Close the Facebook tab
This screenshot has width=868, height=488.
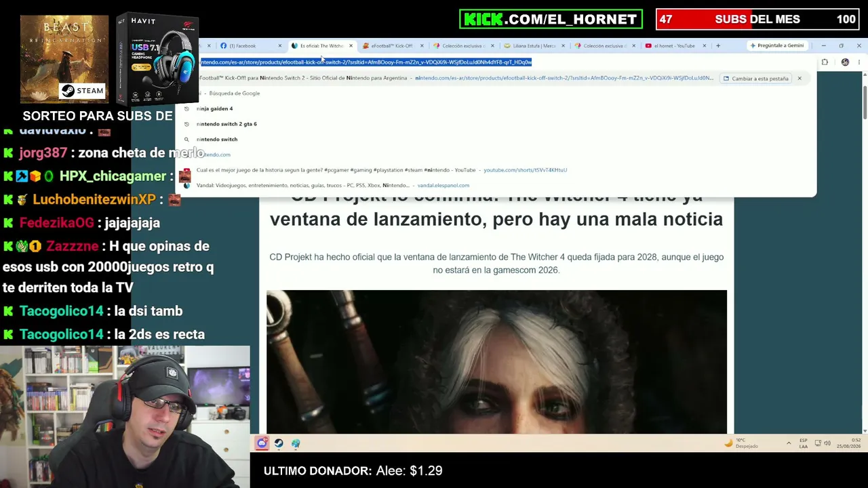point(280,46)
